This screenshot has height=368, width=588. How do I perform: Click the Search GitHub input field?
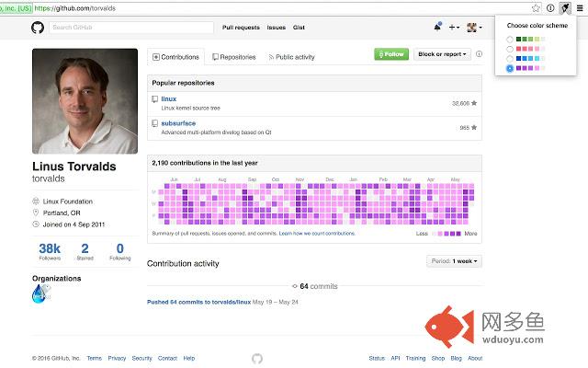(130, 28)
